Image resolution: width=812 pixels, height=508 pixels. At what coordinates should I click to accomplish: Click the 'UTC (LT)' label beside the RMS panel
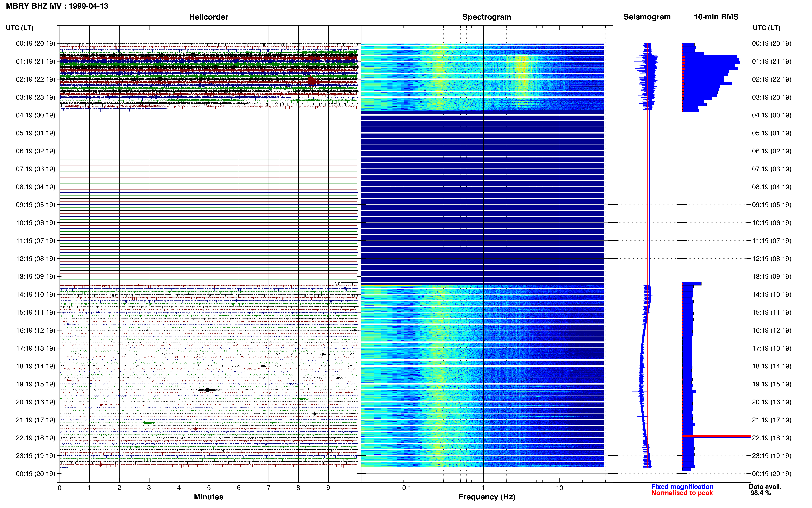766,28
